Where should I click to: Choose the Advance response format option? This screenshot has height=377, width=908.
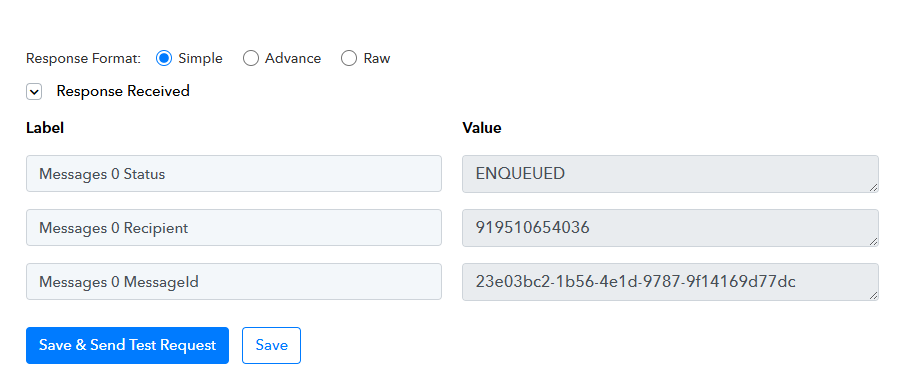[x=251, y=58]
